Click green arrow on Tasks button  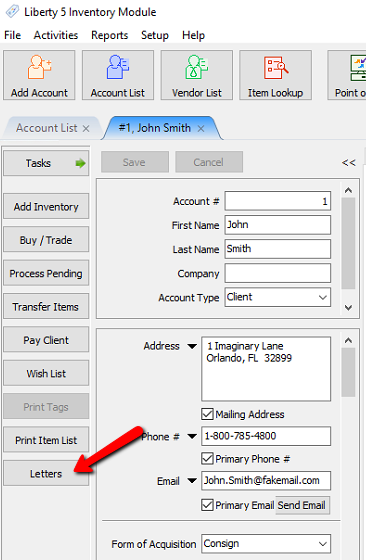(80, 164)
